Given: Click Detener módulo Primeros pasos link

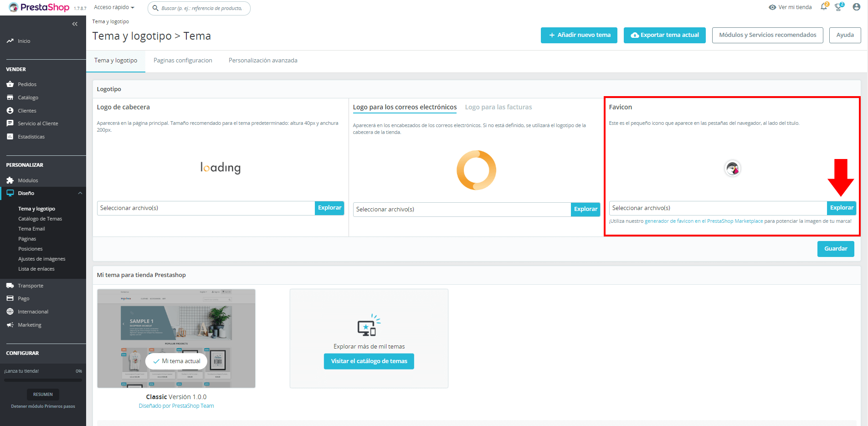Looking at the screenshot, I should pos(43,406).
